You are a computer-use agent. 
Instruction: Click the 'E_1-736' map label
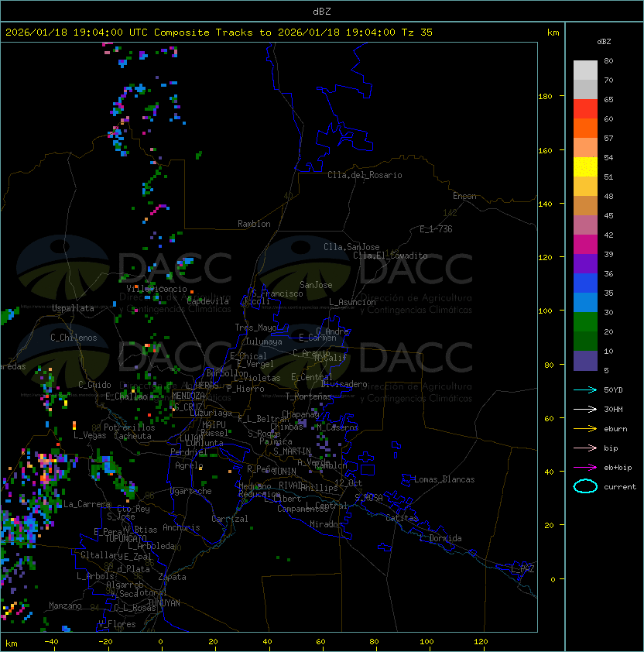[436, 229]
